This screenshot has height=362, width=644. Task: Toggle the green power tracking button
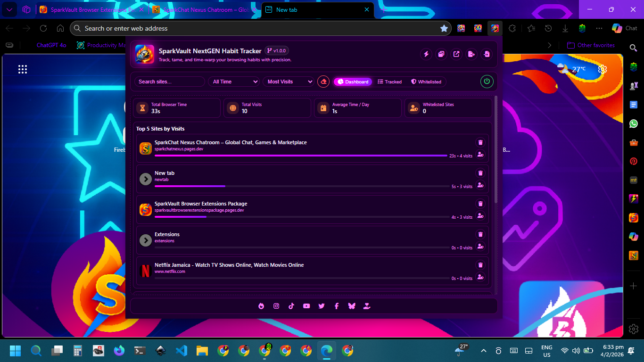tap(487, 82)
